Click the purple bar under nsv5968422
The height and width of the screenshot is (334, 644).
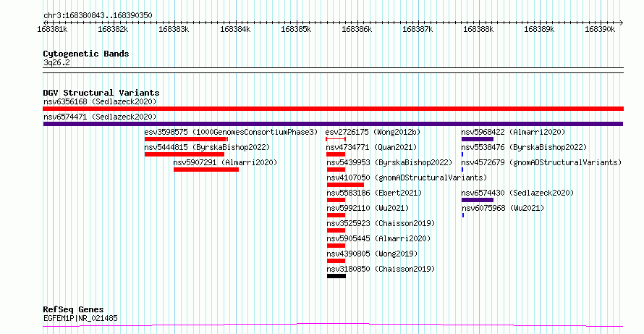(478, 139)
